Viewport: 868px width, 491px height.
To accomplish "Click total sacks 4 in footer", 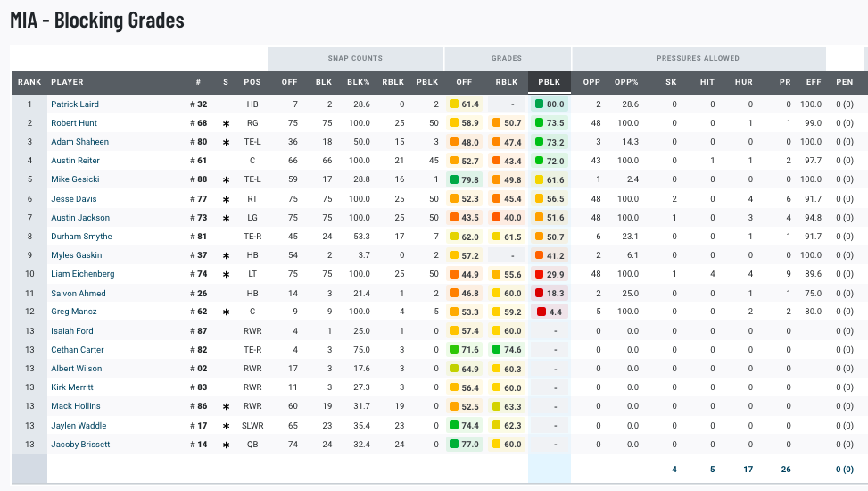I will [674, 470].
